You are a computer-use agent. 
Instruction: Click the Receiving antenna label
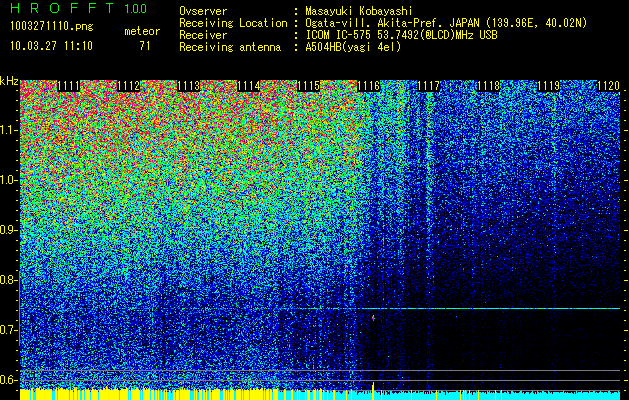pos(230,47)
